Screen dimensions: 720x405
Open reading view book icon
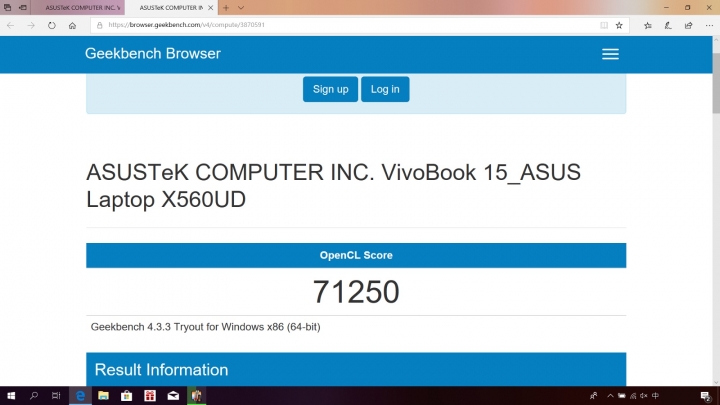(x=604, y=25)
